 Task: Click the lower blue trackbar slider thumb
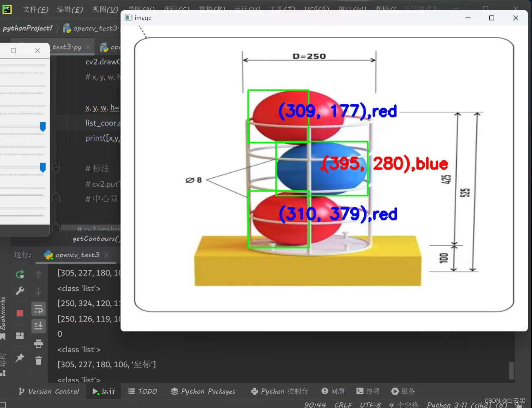pyautogui.click(x=43, y=168)
